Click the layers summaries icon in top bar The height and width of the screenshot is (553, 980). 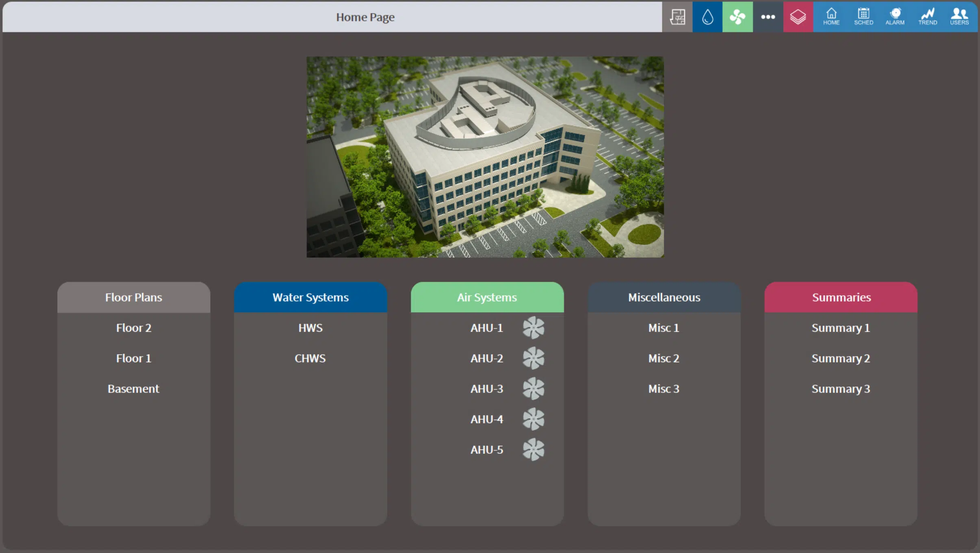[x=798, y=17]
